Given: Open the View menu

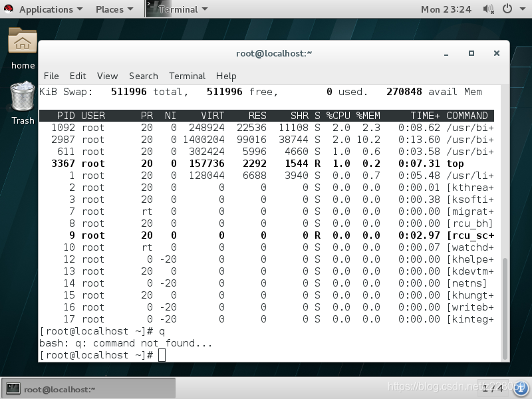Looking at the screenshot, I should pos(107,76).
